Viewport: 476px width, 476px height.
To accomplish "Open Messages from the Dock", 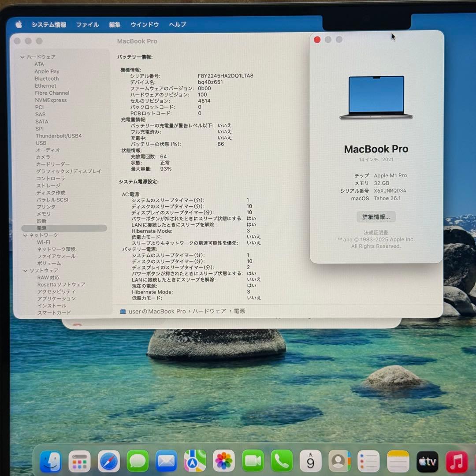I will (x=138, y=461).
